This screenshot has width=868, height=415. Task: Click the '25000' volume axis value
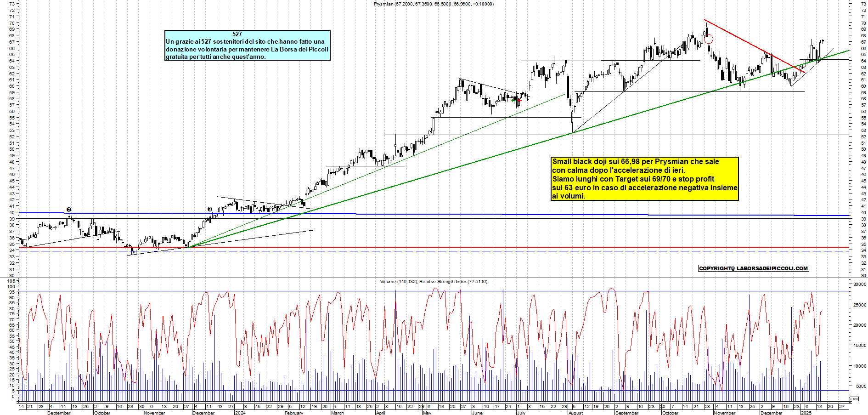(859, 305)
